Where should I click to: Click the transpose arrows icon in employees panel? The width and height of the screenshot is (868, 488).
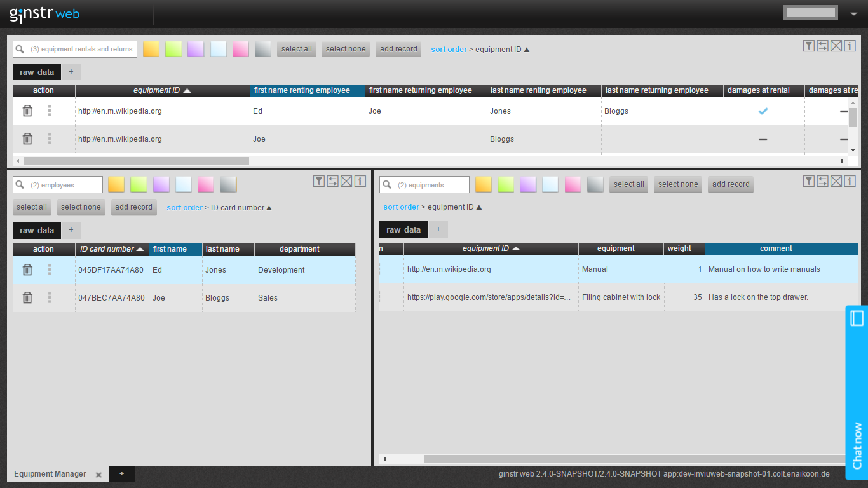(x=332, y=180)
